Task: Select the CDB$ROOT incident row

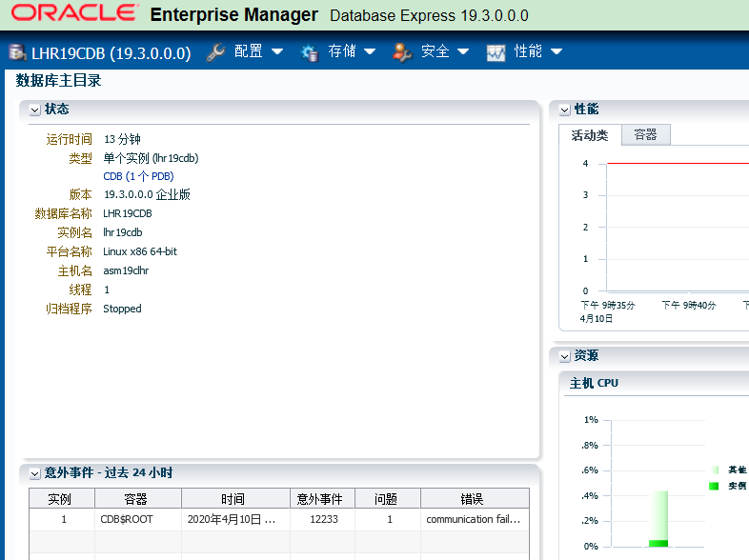Action: click(x=279, y=519)
